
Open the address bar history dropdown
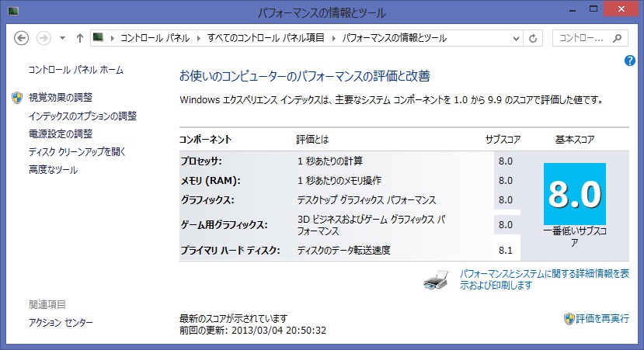tap(516, 39)
